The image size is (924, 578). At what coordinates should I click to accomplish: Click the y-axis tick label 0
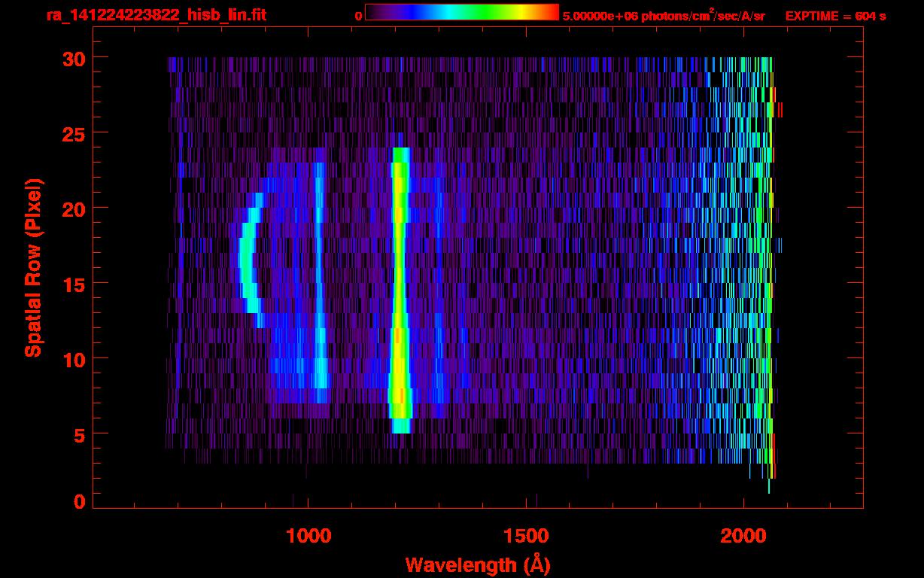tap(80, 502)
